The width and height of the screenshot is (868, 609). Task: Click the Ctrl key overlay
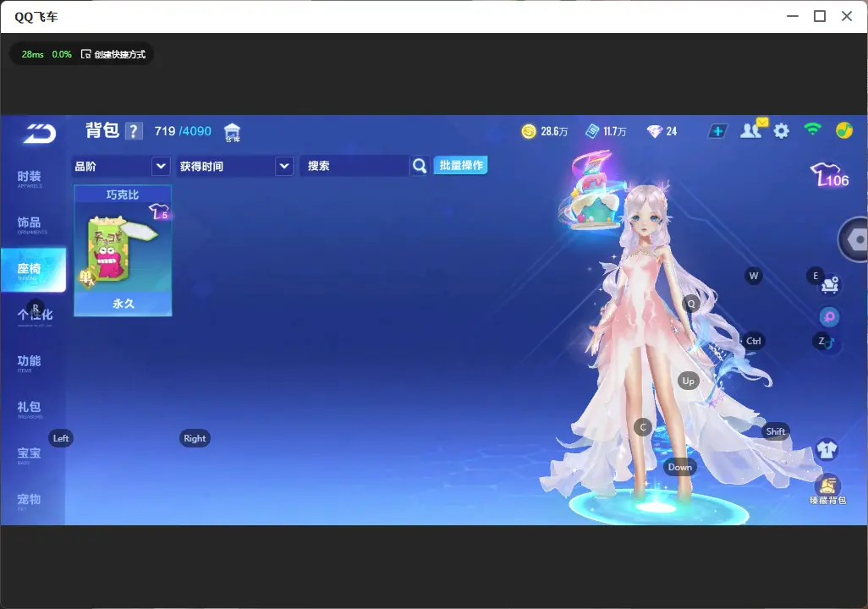coord(754,341)
